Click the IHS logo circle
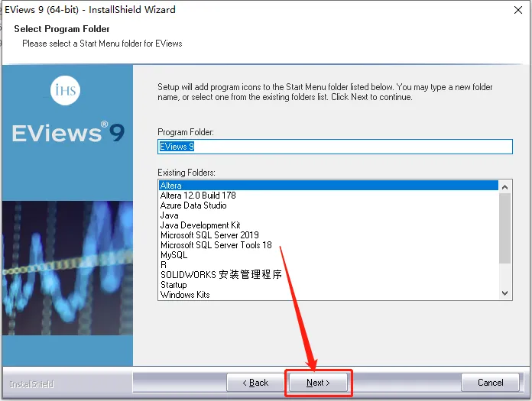532x401 pixels. click(x=65, y=90)
